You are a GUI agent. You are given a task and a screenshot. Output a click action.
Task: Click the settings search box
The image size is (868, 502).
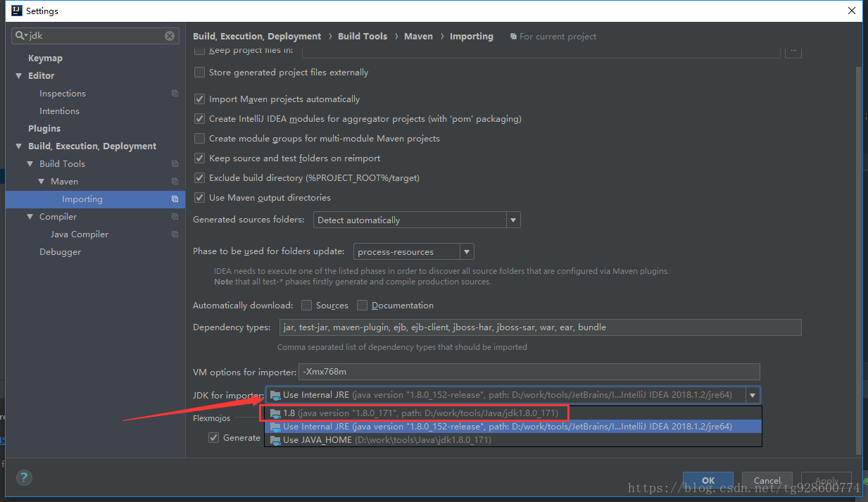click(94, 36)
